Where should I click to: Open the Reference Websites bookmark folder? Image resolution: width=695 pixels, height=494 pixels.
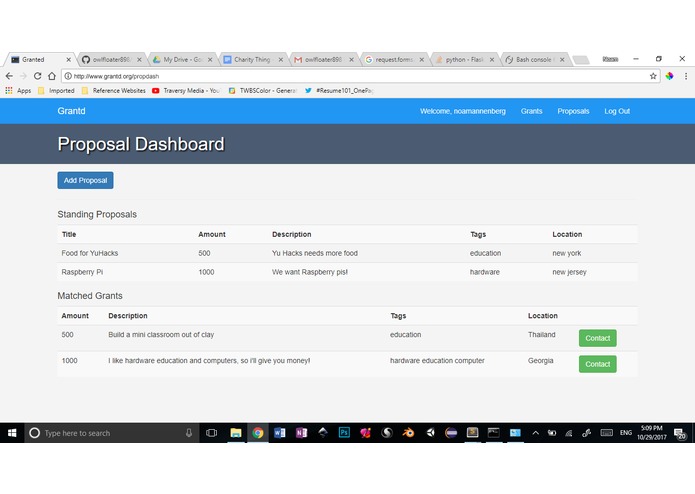pyautogui.click(x=114, y=90)
